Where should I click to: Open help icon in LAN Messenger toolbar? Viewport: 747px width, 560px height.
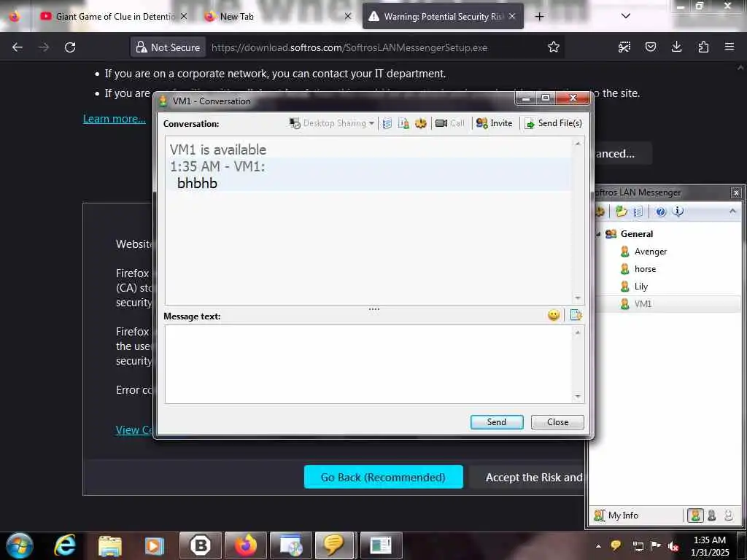point(660,211)
